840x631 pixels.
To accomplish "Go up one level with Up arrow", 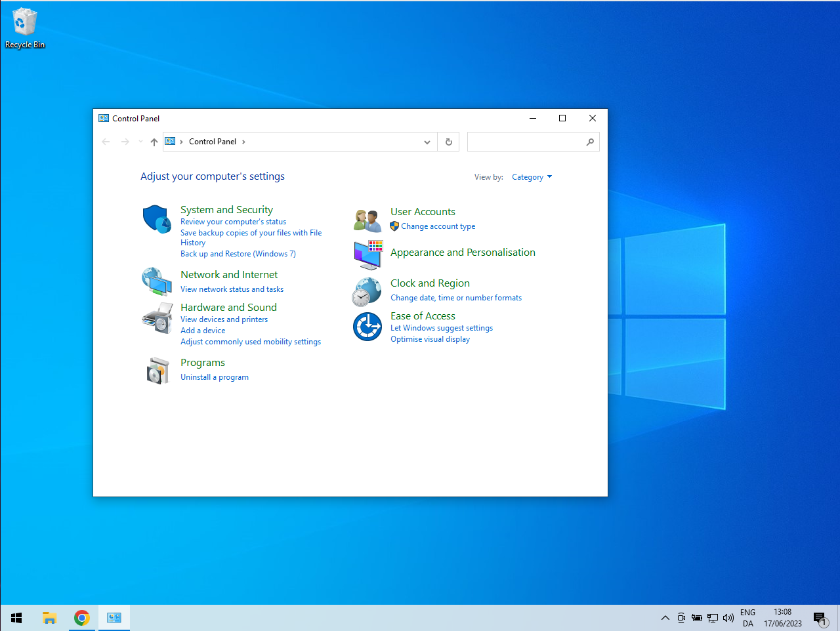I will [x=154, y=142].
